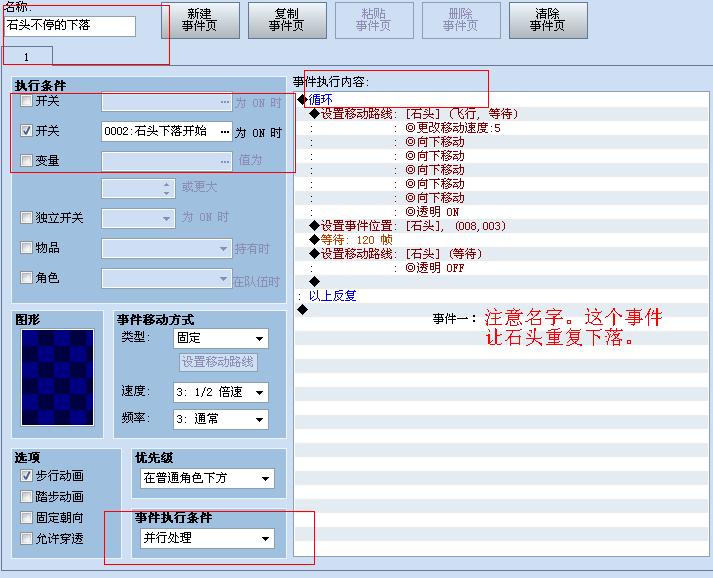This screenshot has width=713, height=578.
Task: Open the 独立开关 dropdown
Action: point(138,218)
